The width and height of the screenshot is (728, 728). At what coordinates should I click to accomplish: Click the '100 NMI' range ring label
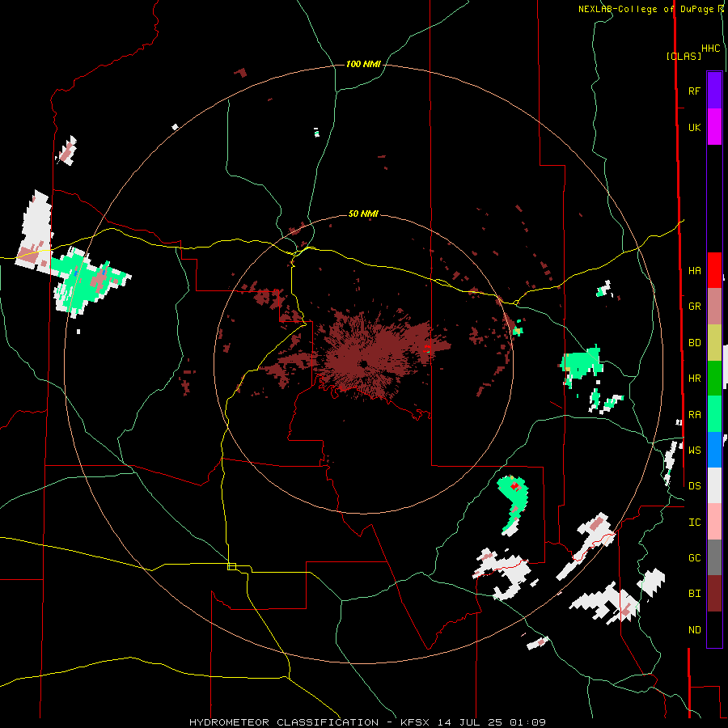363,64
